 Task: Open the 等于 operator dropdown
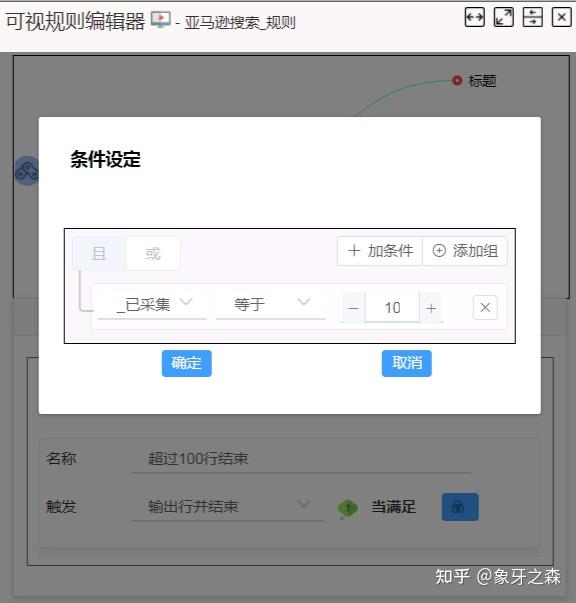271,305
